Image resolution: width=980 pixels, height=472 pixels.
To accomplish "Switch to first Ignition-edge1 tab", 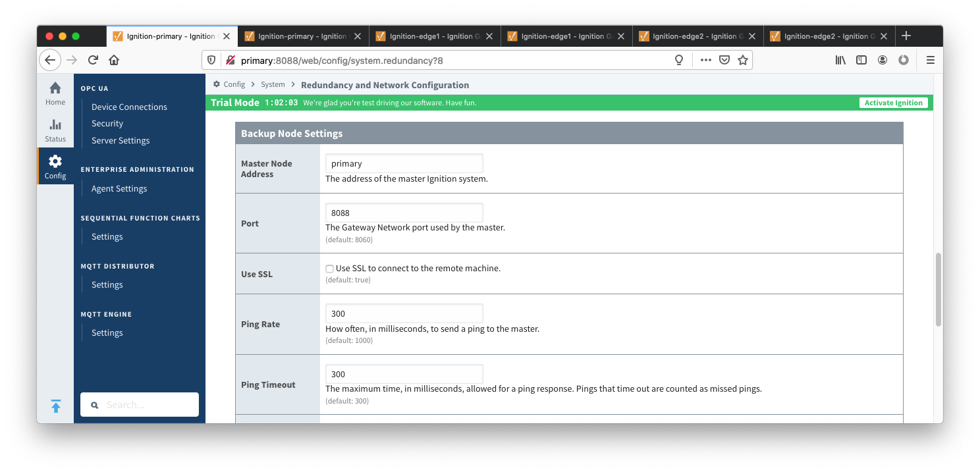I will (435, 36).
